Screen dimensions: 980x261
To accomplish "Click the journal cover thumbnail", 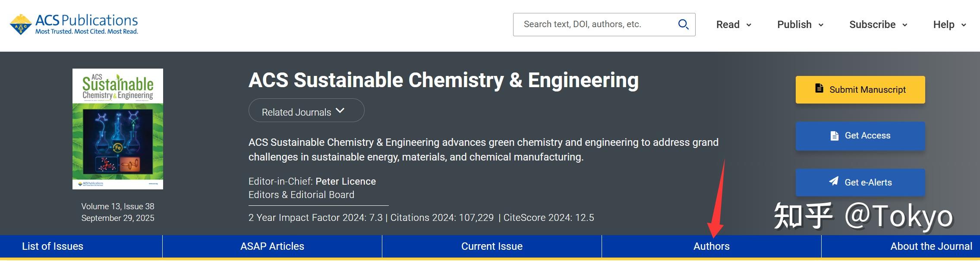I will tap(118, 129).
